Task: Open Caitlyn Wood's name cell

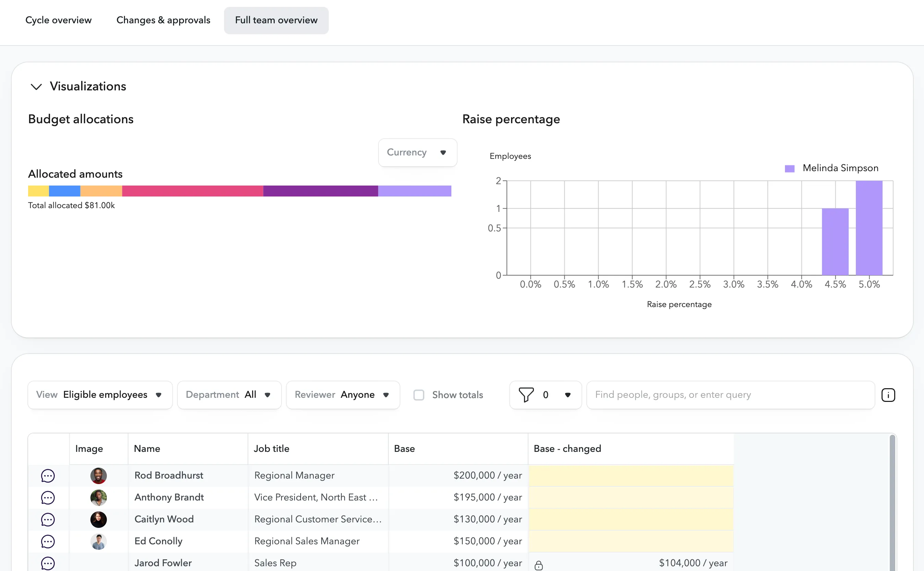Action: 188,520
